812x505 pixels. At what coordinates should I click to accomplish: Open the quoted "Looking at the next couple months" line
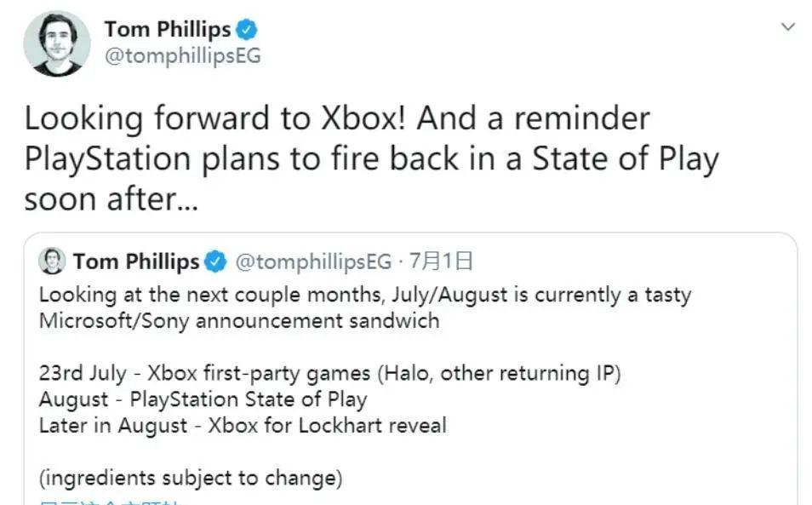[x=364, y=295]
